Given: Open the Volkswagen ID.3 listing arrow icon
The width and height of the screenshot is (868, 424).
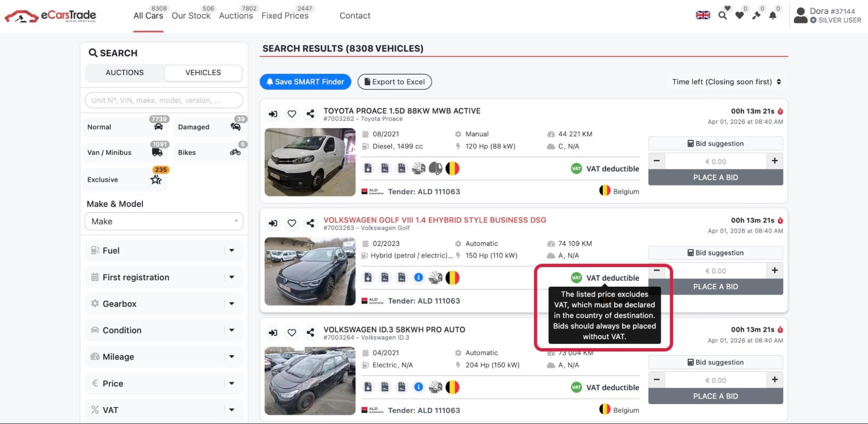Looking at the screenshot, I should pos(273,333).
